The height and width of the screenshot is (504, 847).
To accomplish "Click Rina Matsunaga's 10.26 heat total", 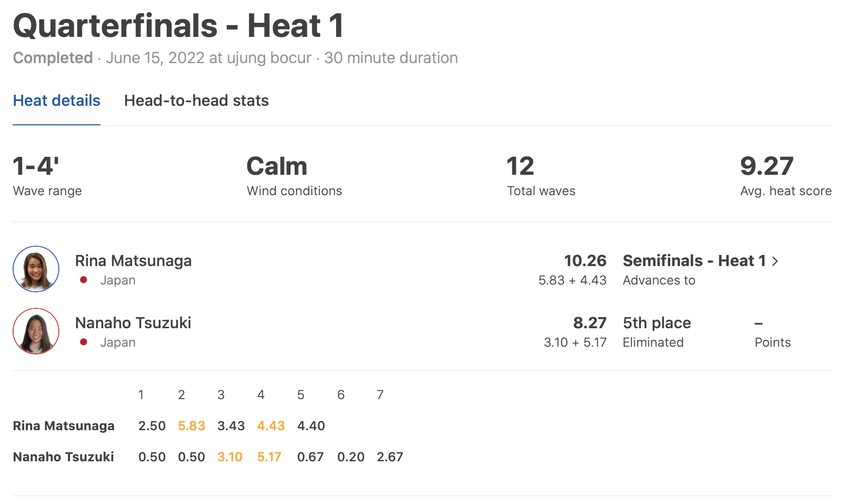I will [x=585, y=261].
